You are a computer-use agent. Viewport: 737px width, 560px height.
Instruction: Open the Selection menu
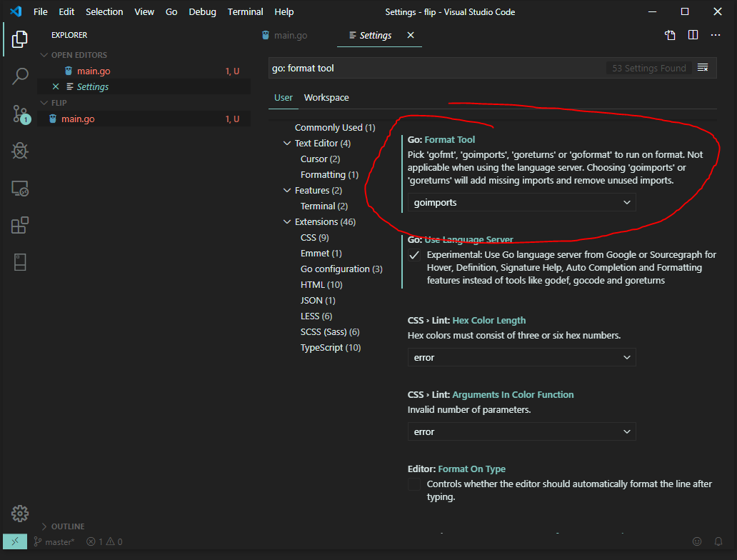pyautogui.click(x=104, y=11)
